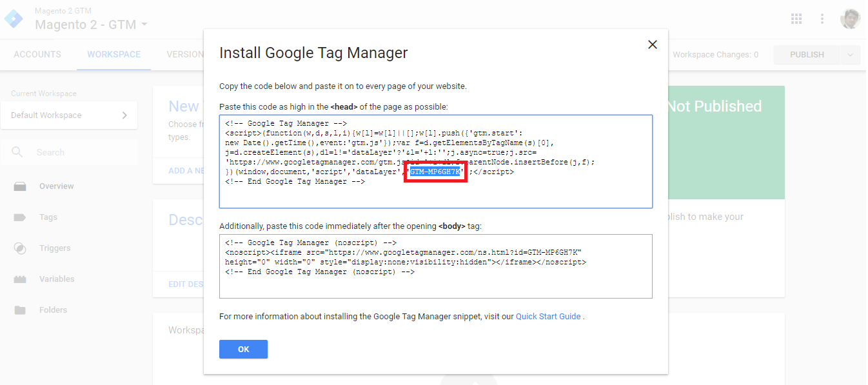
Task: Click the Triggers icon in the sidebar
Action: click(x=20, y=248)
